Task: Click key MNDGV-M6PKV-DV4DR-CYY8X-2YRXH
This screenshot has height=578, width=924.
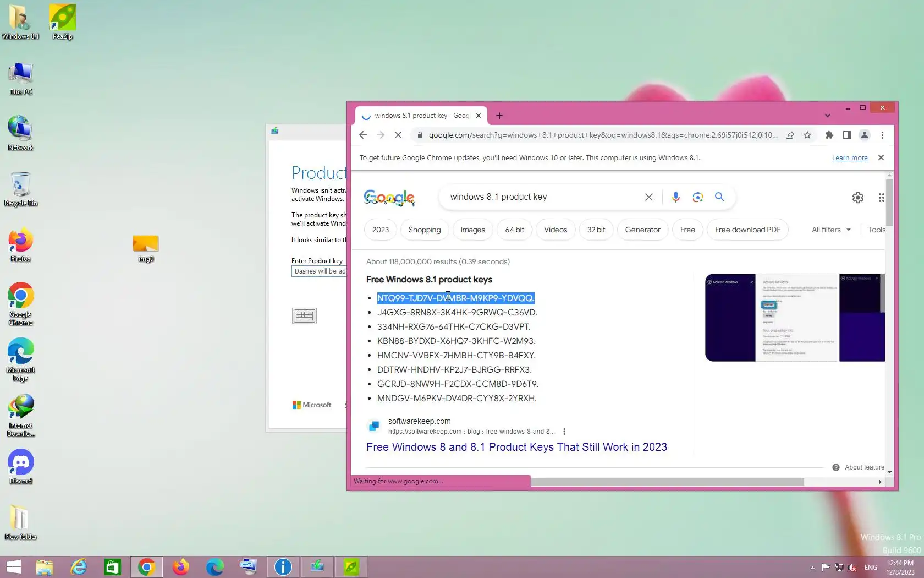Action: pos(457,398)
